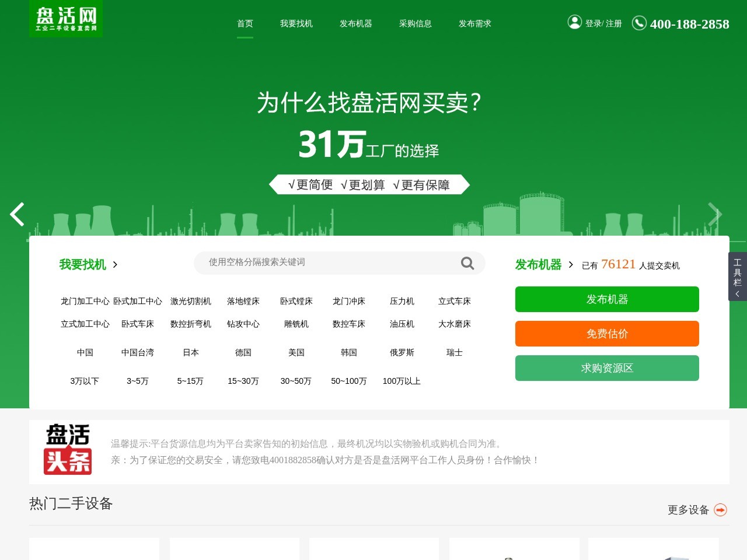Click the red arrow icon beside 更多设备

click(721, 510)
